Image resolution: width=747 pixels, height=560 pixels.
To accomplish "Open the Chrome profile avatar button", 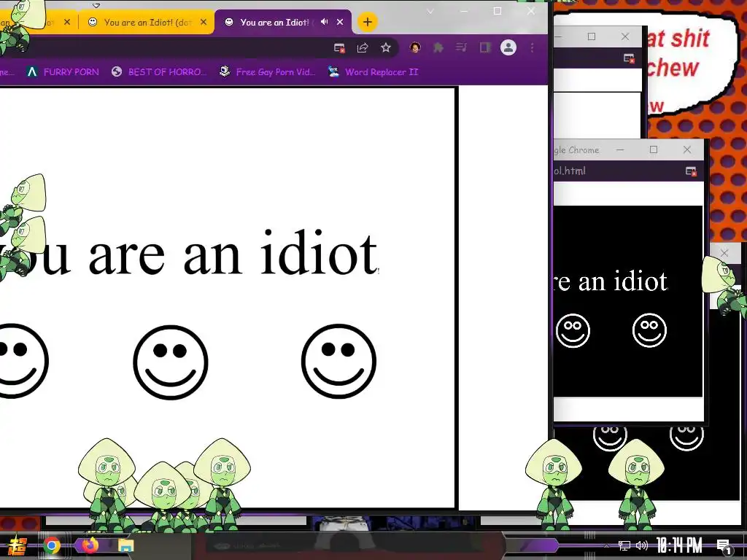I will (508, 47).
